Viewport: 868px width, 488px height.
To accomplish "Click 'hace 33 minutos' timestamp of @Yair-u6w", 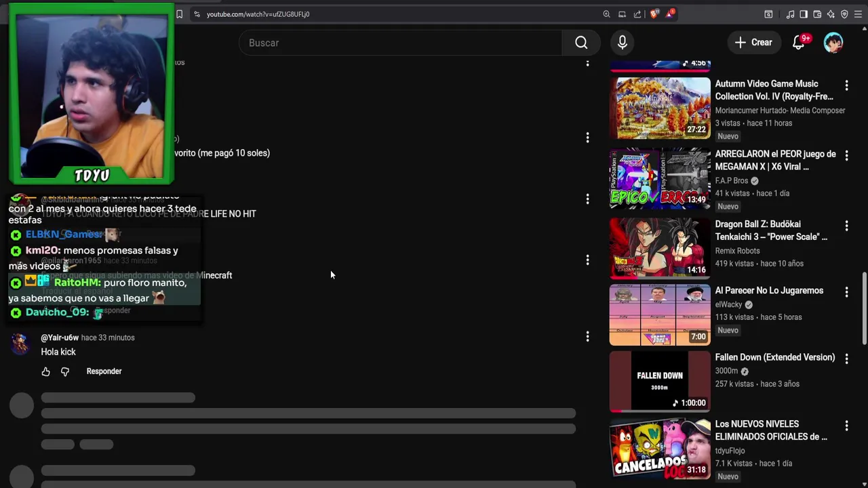I will (x=108, y=338).
